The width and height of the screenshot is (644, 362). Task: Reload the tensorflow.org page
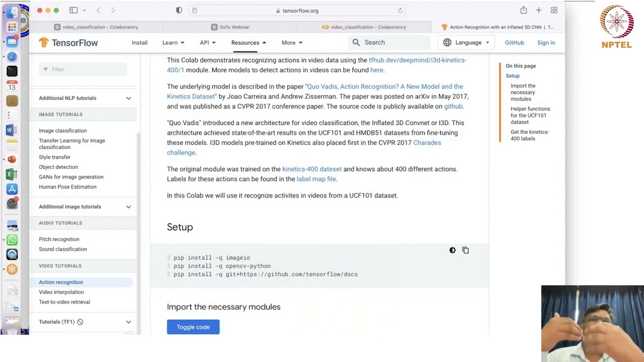400,11
